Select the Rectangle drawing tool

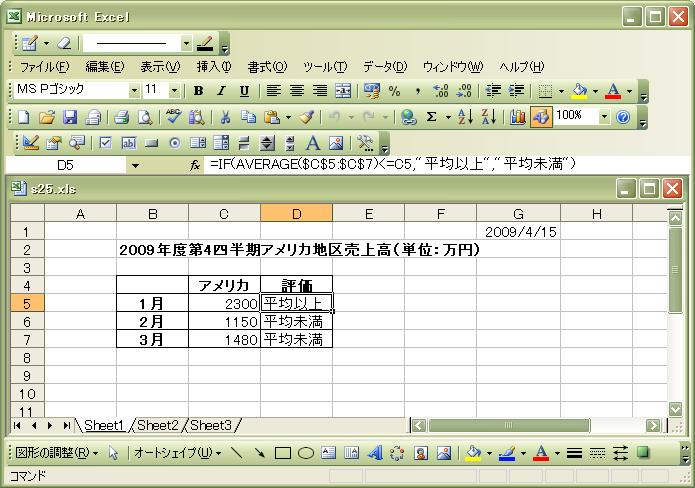point(283,453)
